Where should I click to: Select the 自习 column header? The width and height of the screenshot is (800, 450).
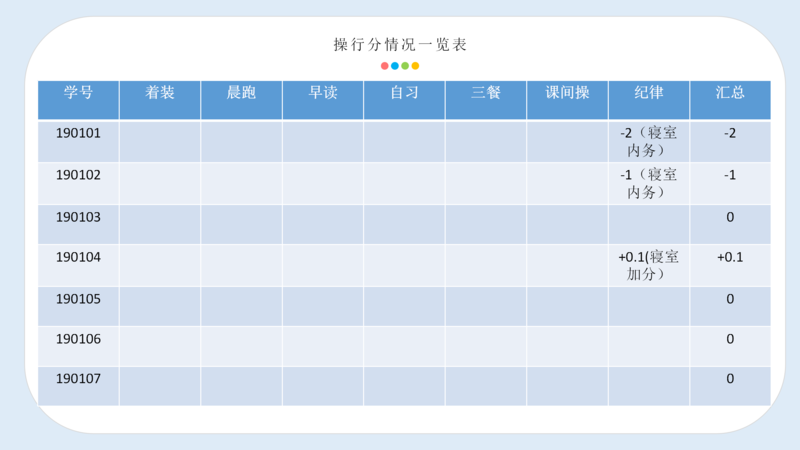(404, 100)
